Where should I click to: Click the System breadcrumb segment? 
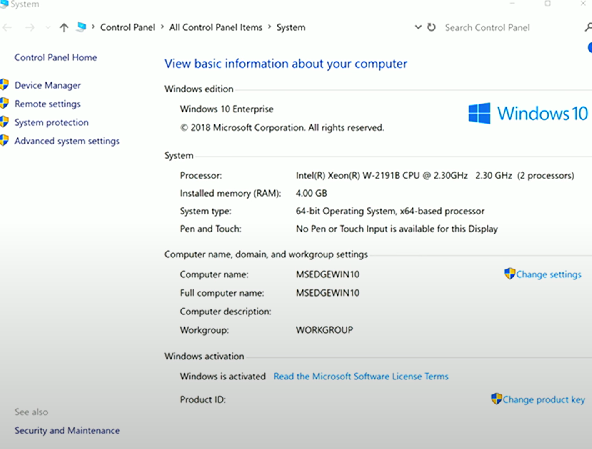tap(291, 28)
